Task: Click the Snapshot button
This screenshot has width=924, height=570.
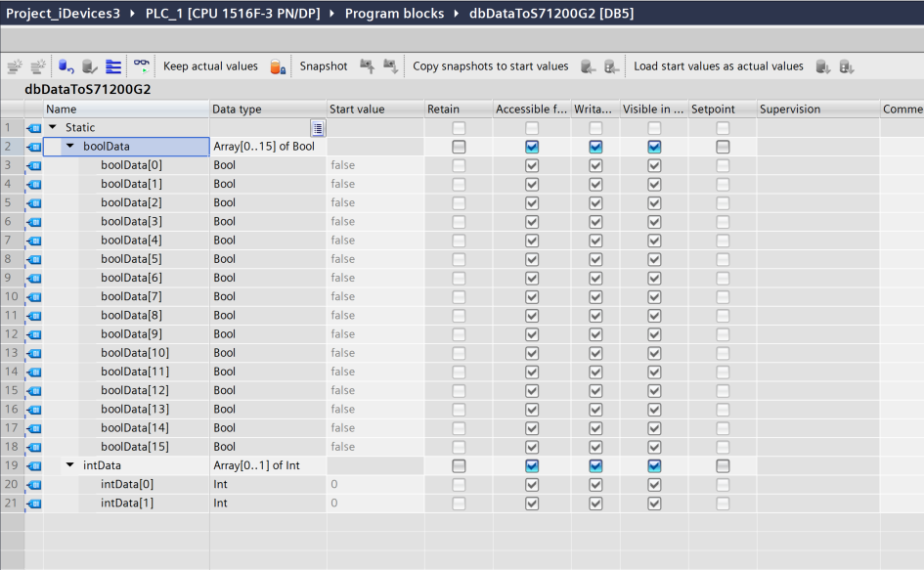Action: [x=324, y=66]
